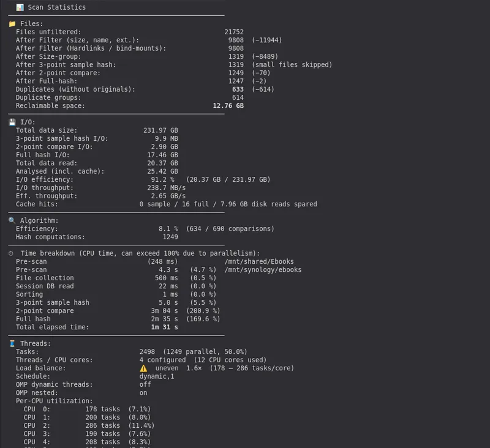The height and width of the screenshot is (448, 490).
Task: Click '(small files skipped)' note
Action: [292, 65]
